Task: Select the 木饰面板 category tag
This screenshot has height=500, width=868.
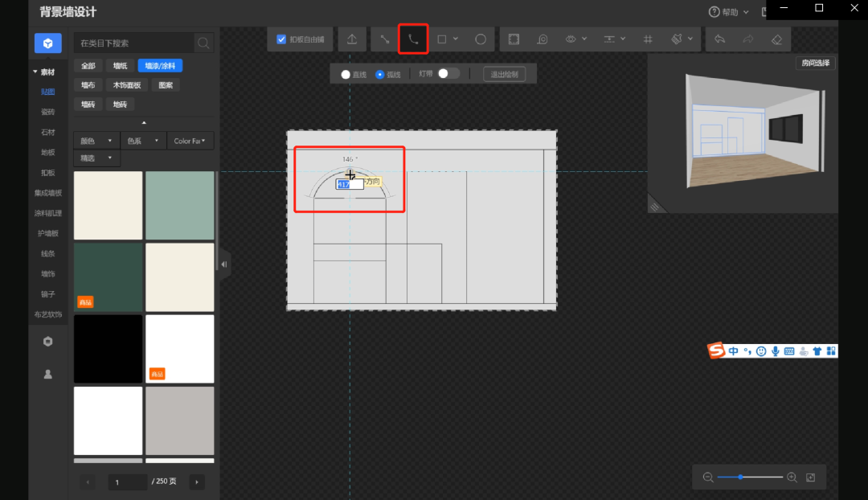Action: [127, 85]
